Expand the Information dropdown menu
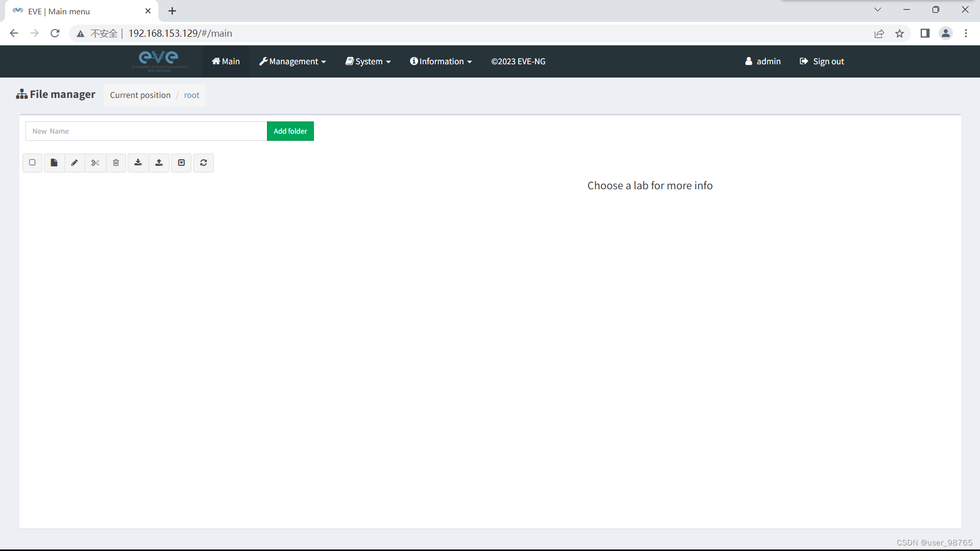 (441, 61)
